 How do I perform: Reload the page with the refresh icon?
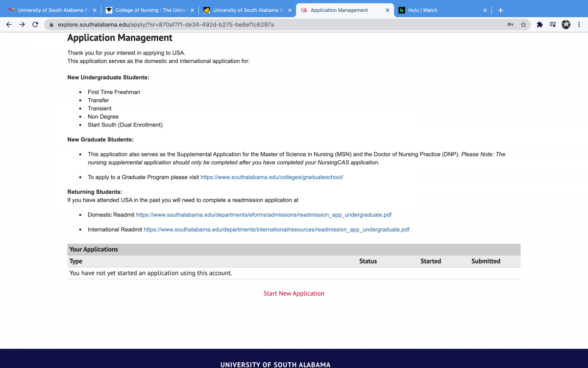pyautogui.click(x=35, y=25)
